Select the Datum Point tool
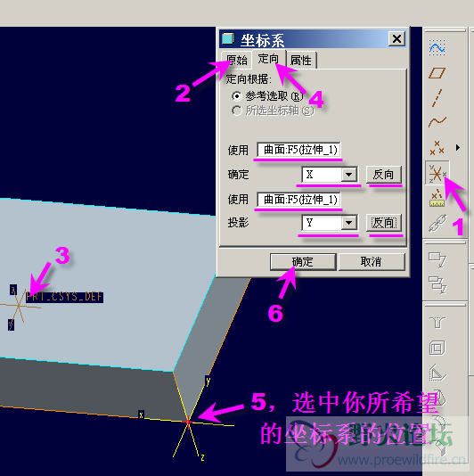This screenshot has width=474, height=476. pos(437,148)
